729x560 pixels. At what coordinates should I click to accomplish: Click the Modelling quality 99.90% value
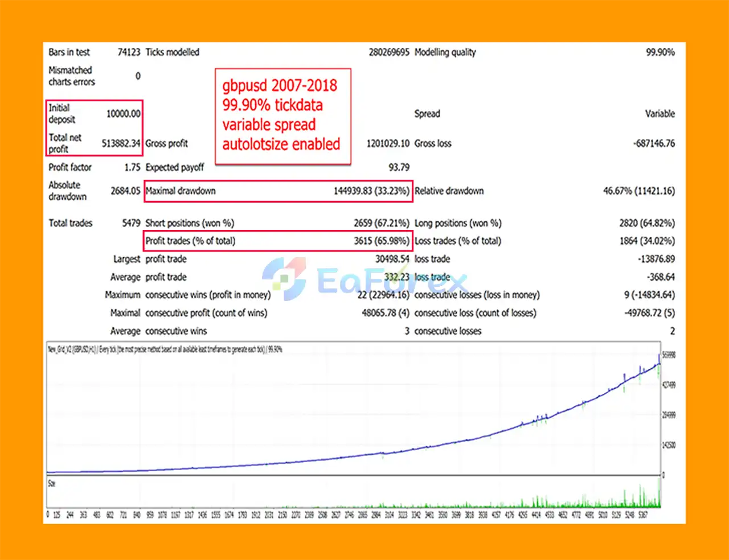coord(660,52)
